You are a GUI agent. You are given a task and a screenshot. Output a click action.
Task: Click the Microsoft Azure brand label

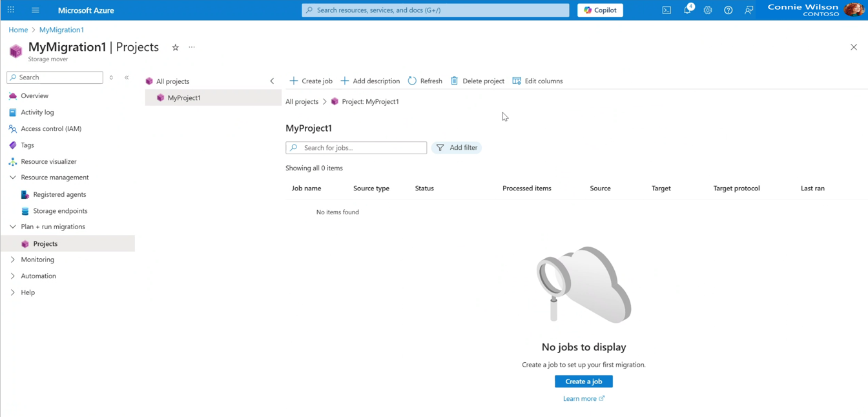tap(86, 10)
